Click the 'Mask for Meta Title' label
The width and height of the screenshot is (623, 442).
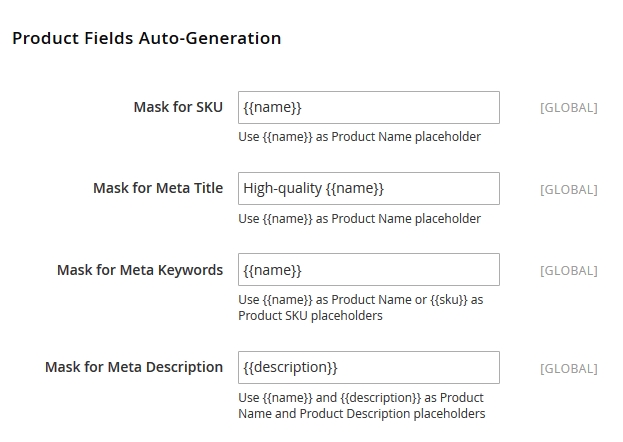coord(158,188)
